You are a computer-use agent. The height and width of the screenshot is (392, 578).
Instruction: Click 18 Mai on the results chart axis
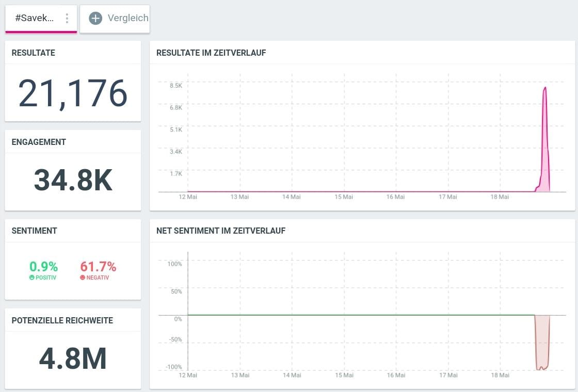click(500, 197)
